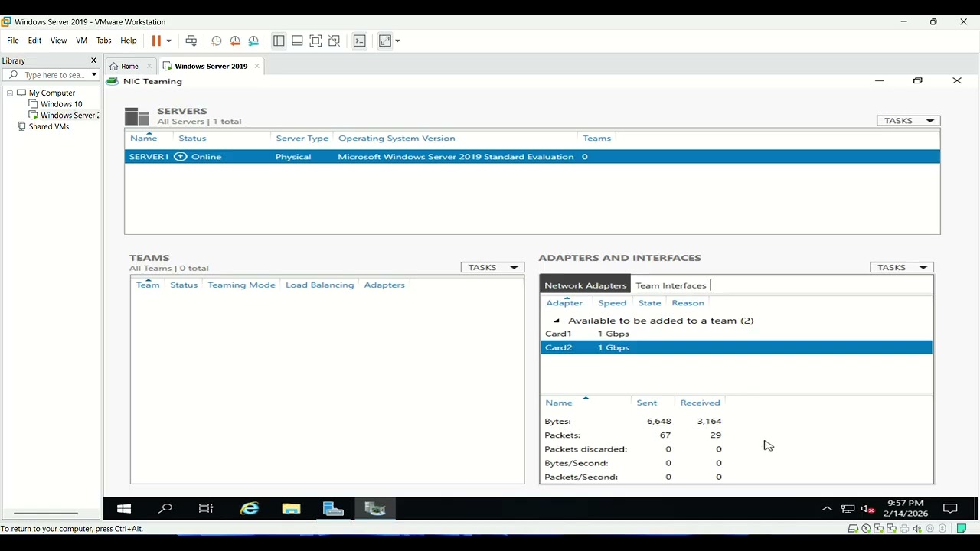Sort statistics by Received column

tap(700, 403)
